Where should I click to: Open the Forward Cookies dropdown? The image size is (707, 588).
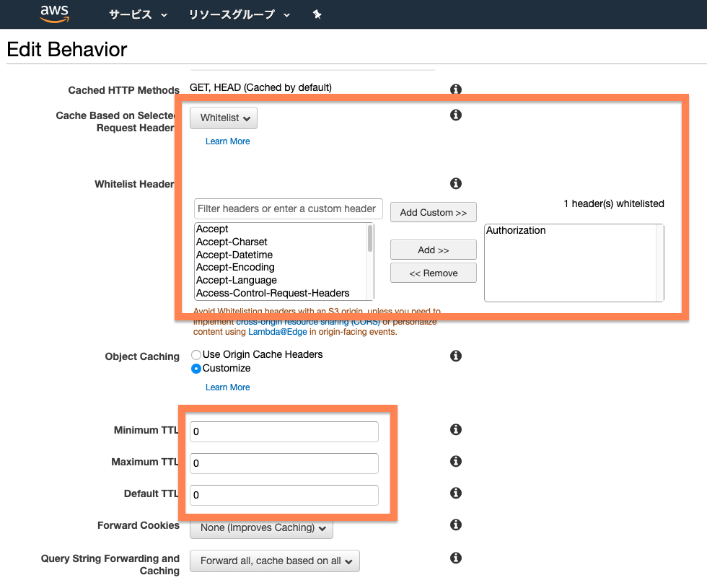261,528
